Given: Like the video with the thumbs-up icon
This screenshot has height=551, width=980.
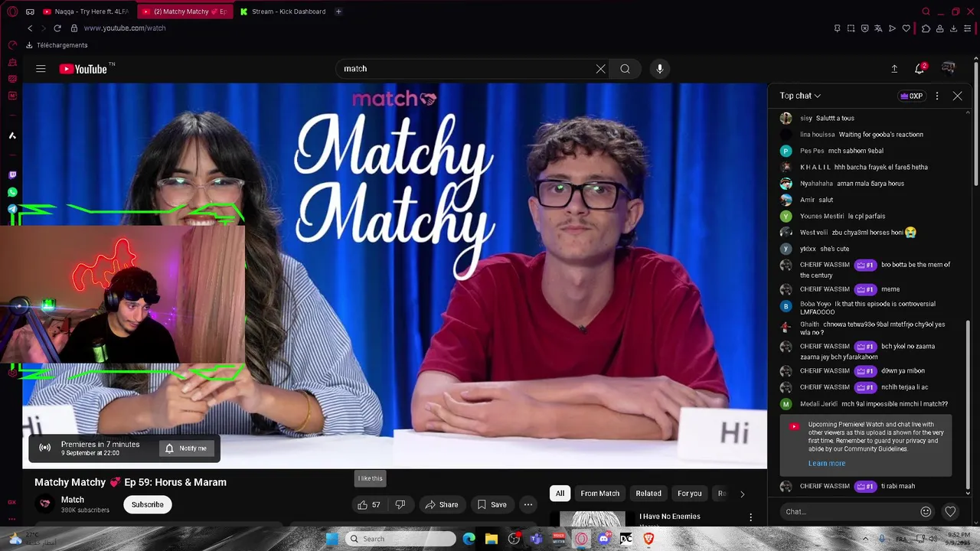Looking at the screenshot, I should tap(369, 504).
